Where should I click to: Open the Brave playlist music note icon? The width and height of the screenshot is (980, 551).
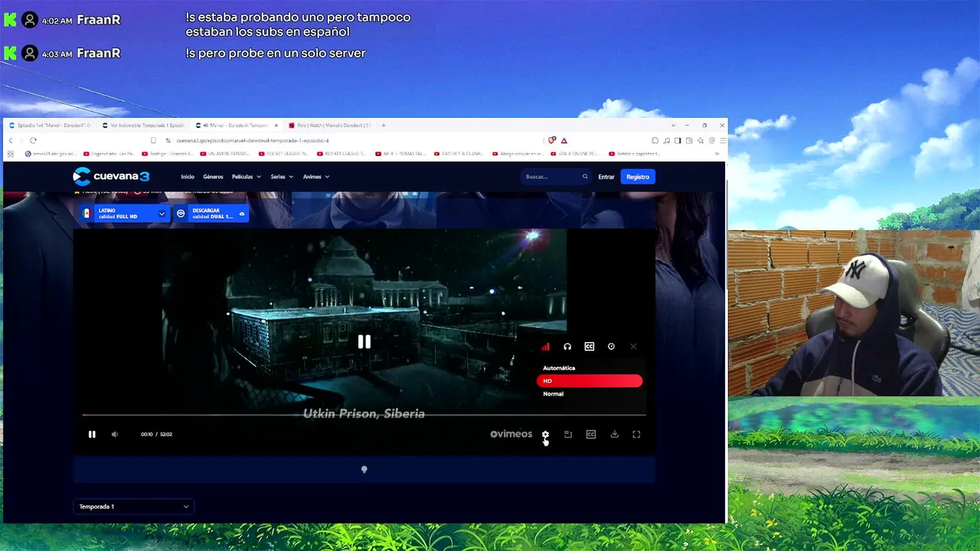[x=666, y=140]
